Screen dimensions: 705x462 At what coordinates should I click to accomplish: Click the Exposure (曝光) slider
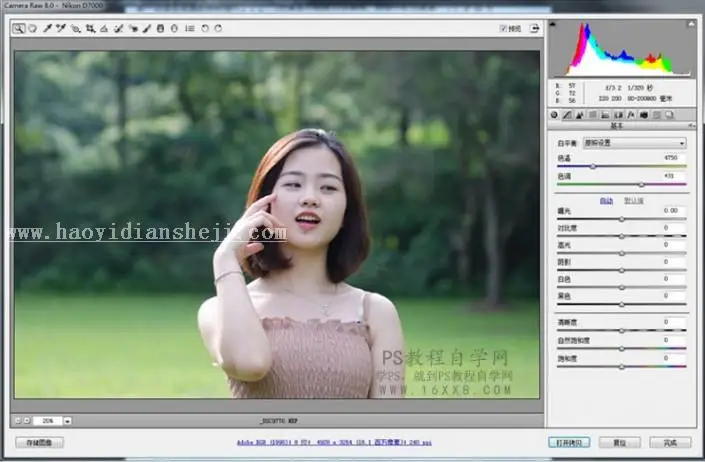(621, 219)
